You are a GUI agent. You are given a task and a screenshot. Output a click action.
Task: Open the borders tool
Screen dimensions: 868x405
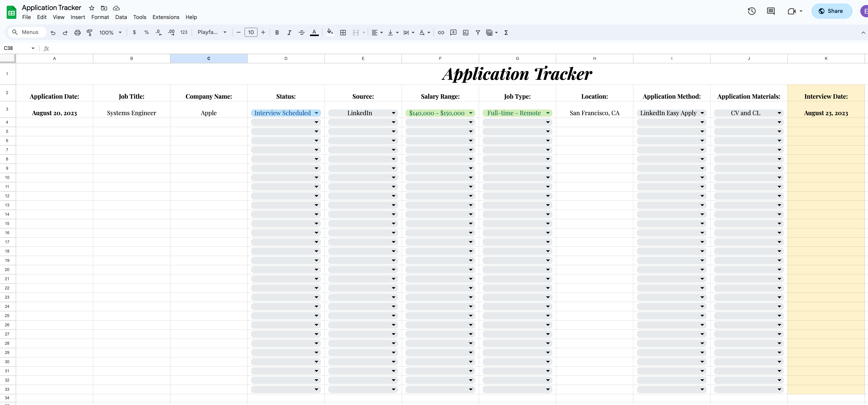coord(343,33)
